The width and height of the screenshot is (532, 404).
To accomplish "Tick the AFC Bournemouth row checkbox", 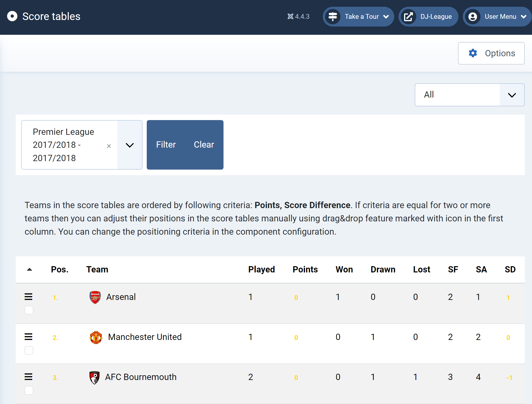I will [x=29, y=390].
